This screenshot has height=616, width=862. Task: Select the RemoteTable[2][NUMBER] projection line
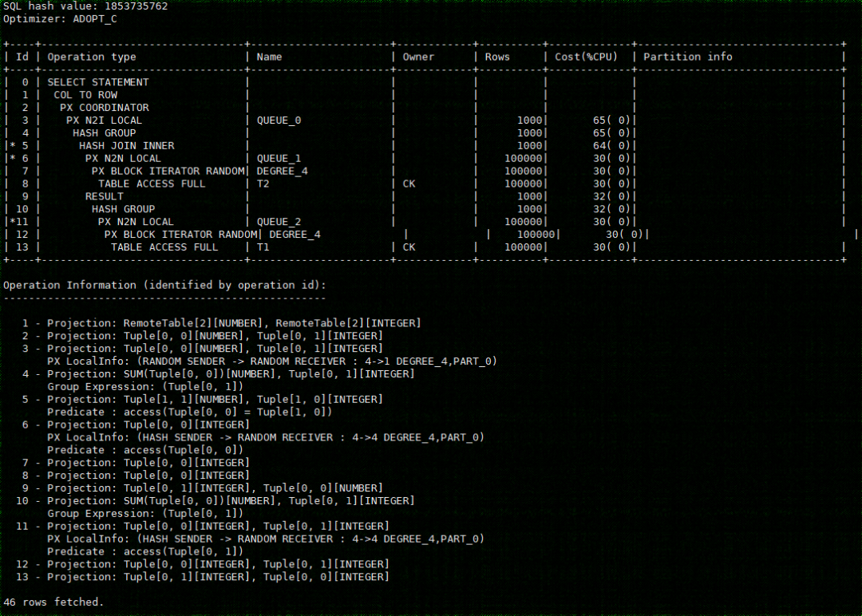click(x=221, y=323)
